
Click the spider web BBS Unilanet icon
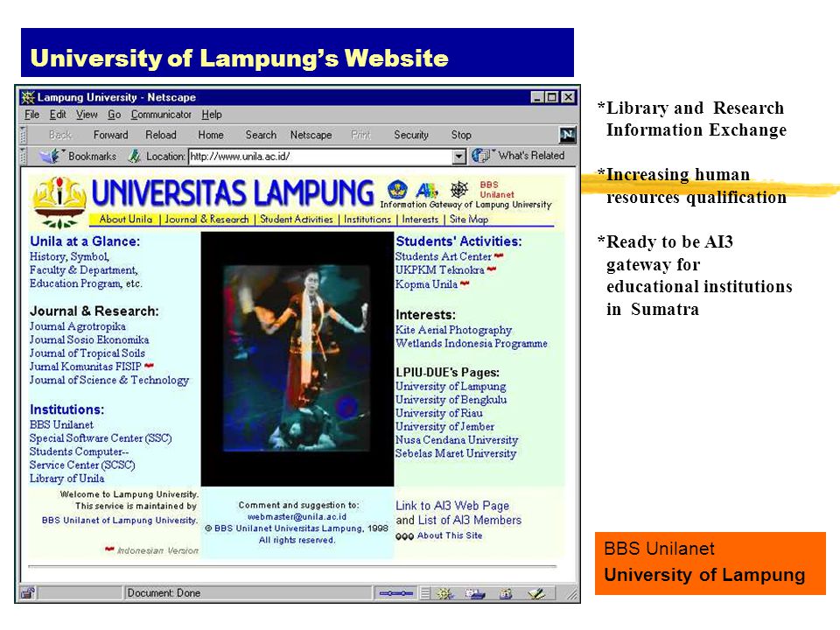click(459, 189)
